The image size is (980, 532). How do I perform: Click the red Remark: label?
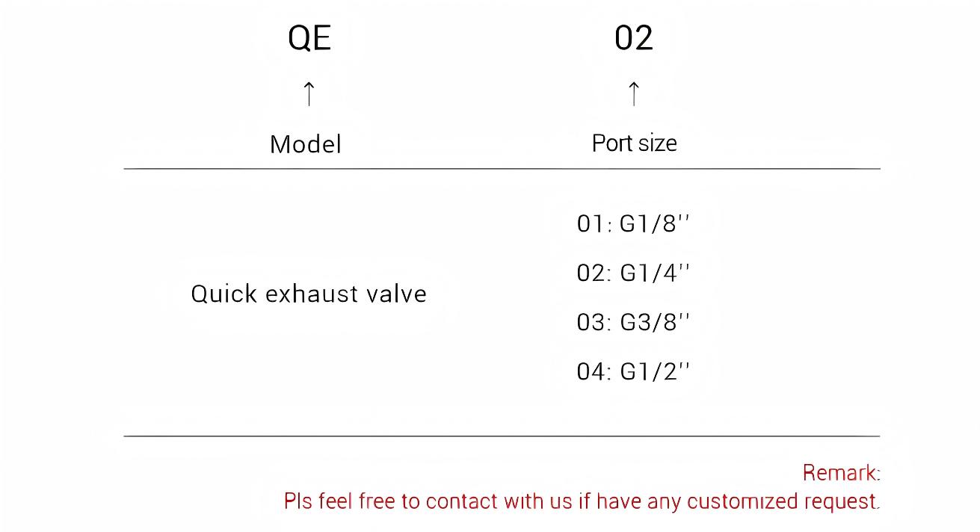coord(841,473)
